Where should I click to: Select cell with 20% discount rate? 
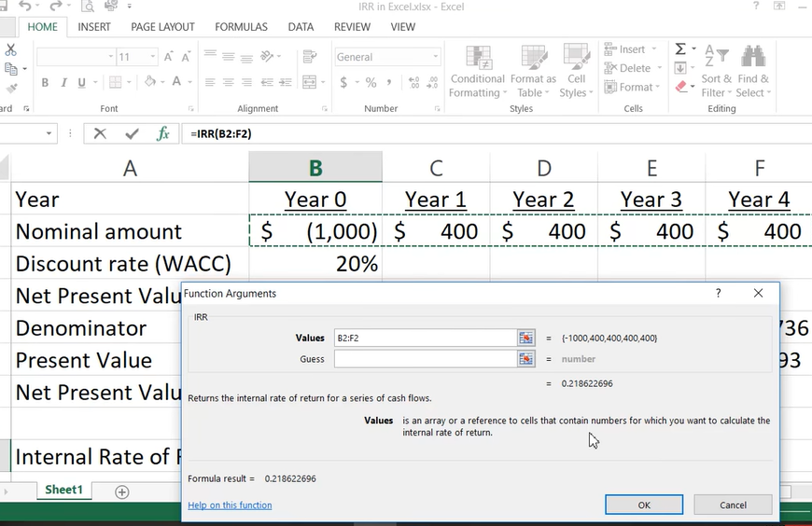(315, 264)
